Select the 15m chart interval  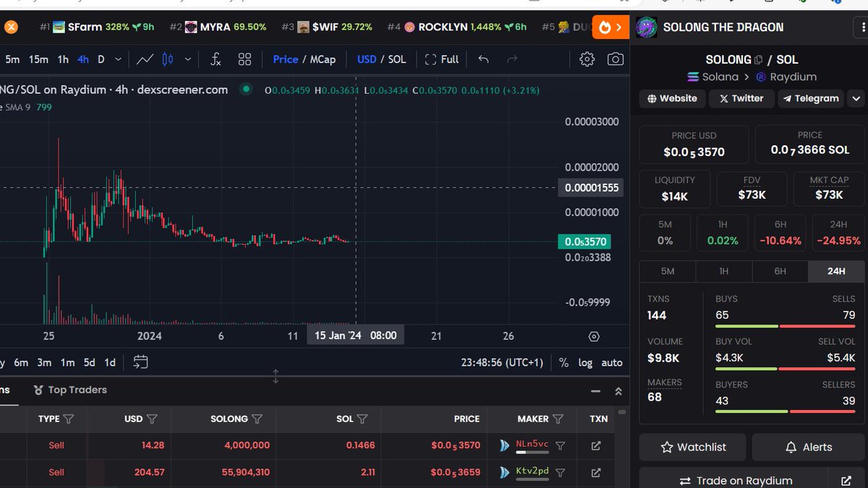[x=38, y=59]
